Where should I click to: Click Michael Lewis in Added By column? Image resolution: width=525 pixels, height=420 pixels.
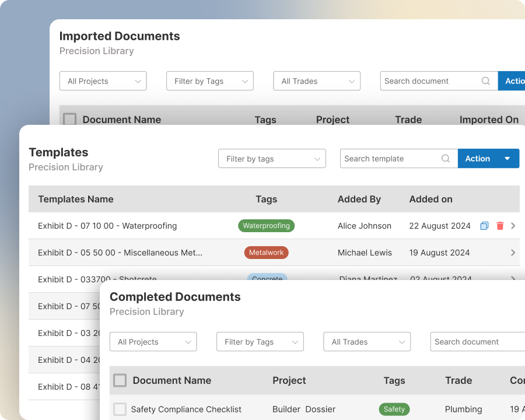(365, 253)
